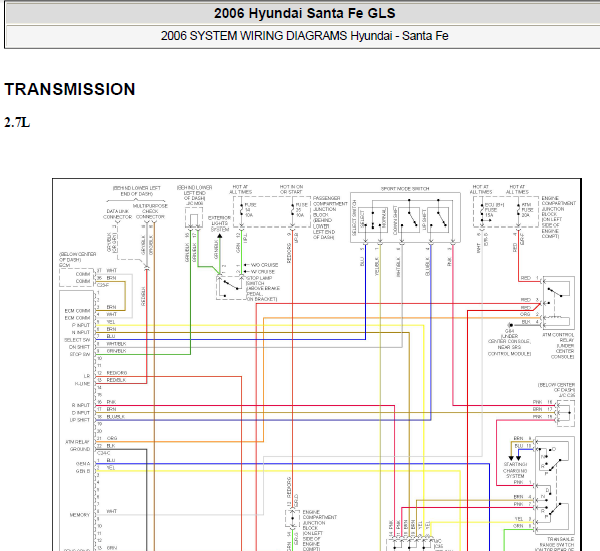
Task: Click the G64 ground label
Action: click(x=509, y=331)
